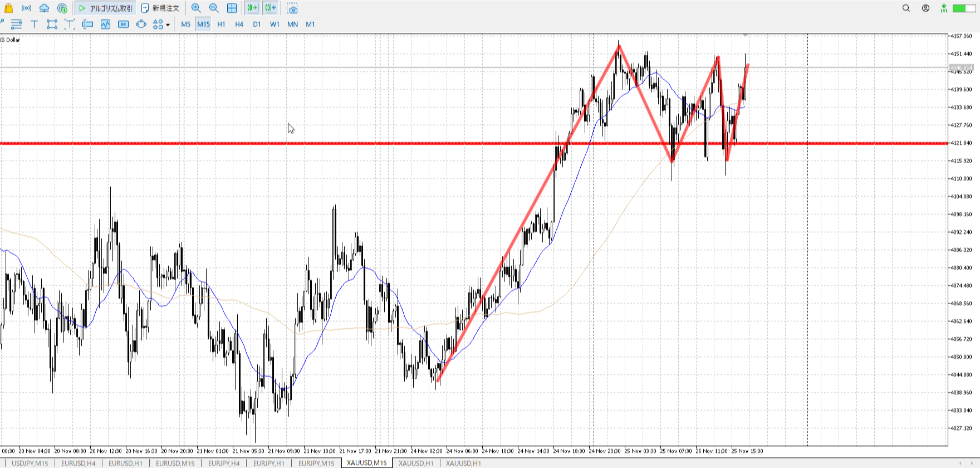Click the zoom in magnifier icon

click(196, 8)
